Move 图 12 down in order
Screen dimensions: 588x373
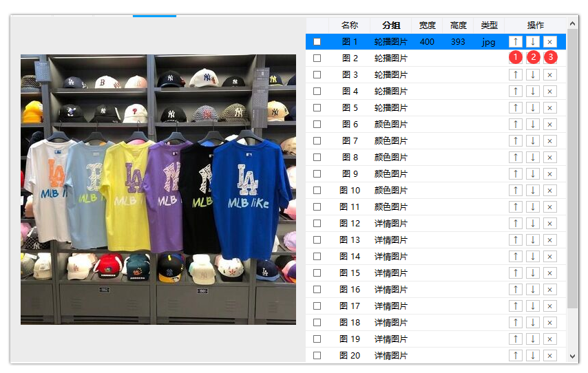pyautogui.click(x=532, y=223)
